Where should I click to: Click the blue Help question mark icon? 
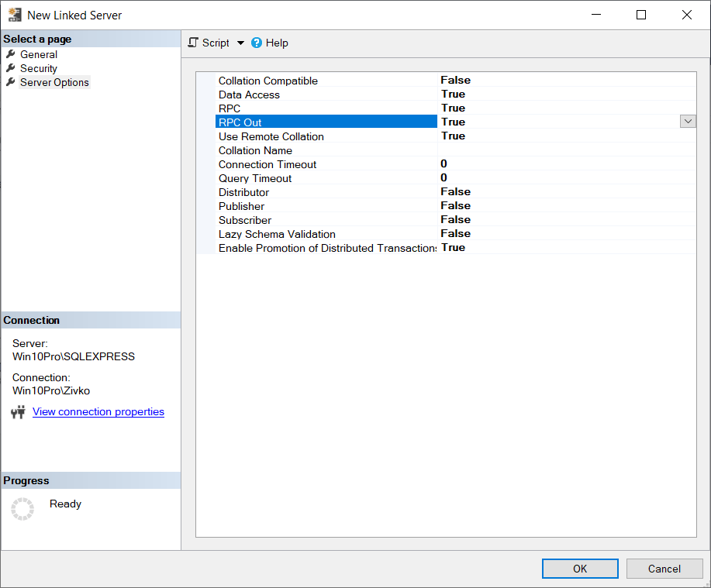pos(256,43)
